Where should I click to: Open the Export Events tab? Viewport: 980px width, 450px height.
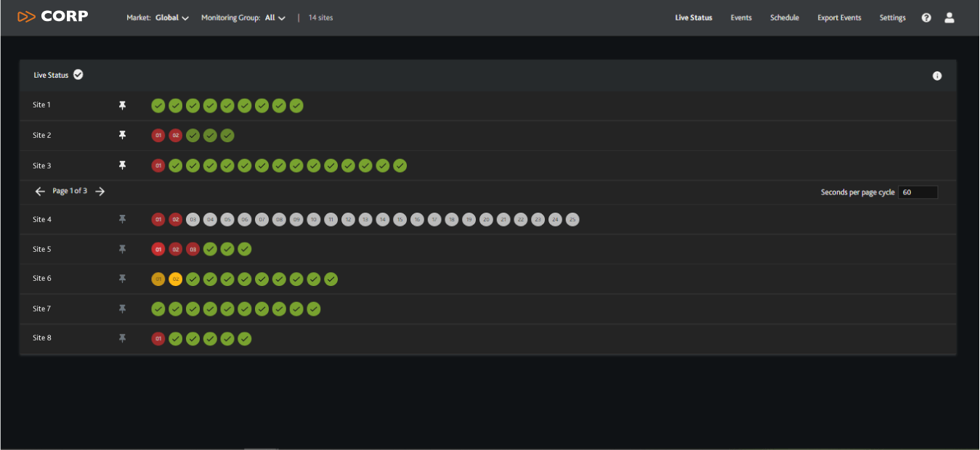pos(839,17)
